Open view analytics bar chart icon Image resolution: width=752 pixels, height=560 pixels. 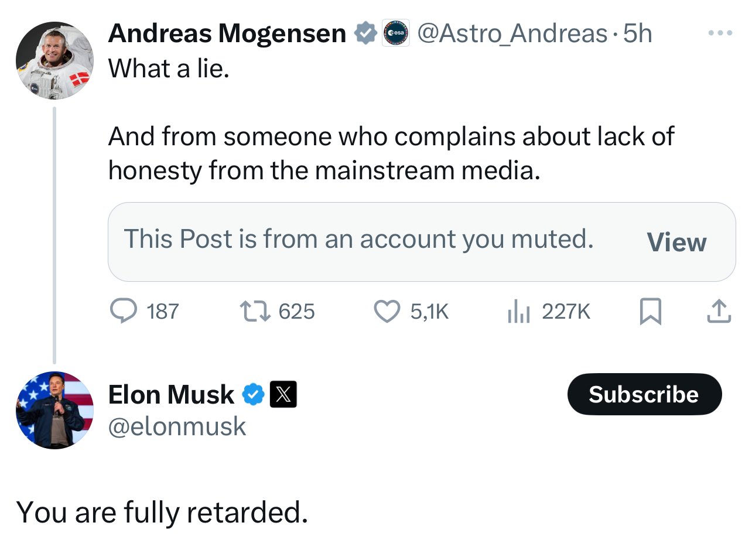coord(518,311)
